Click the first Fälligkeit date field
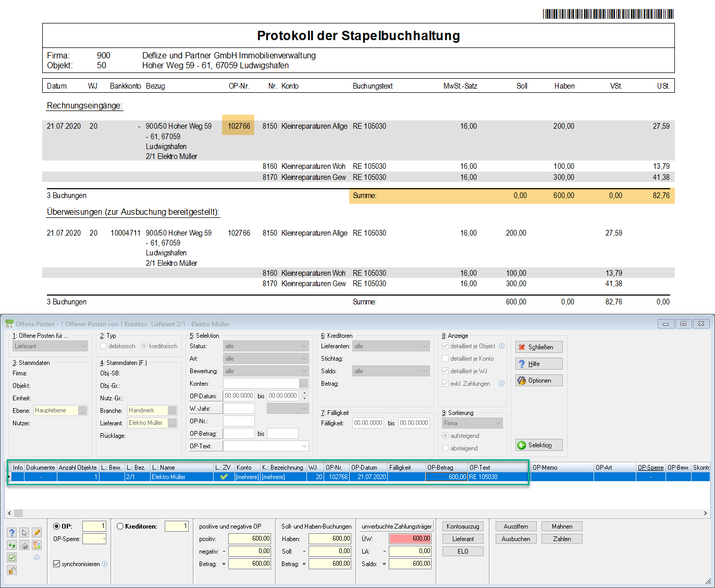This screenshot has height=588, width=715. tap(368, 423)
